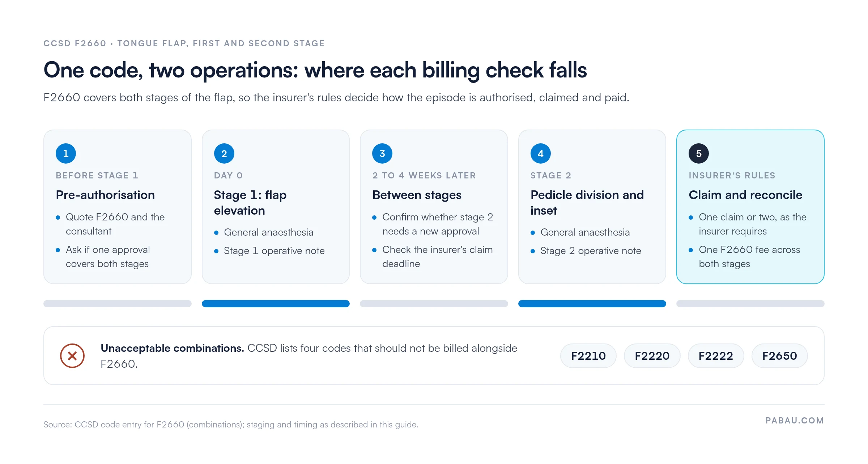
Task: Click the blue progress bar under Stage 2
Action: click(x=592, y=304)
